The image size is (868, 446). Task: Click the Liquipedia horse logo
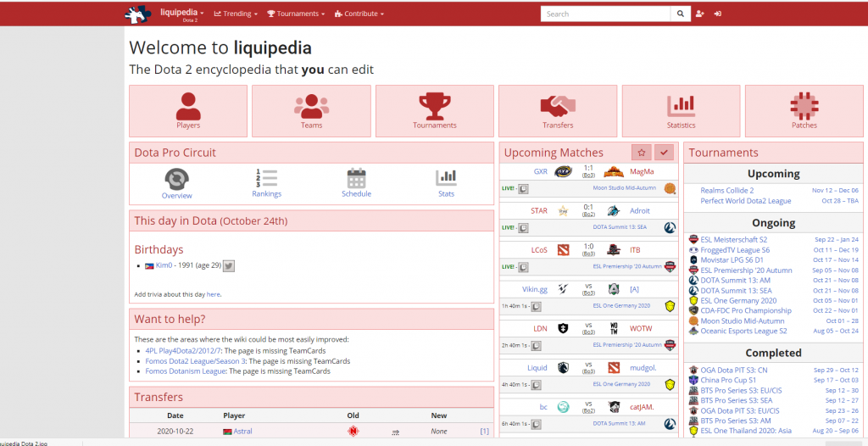(138, 14)
